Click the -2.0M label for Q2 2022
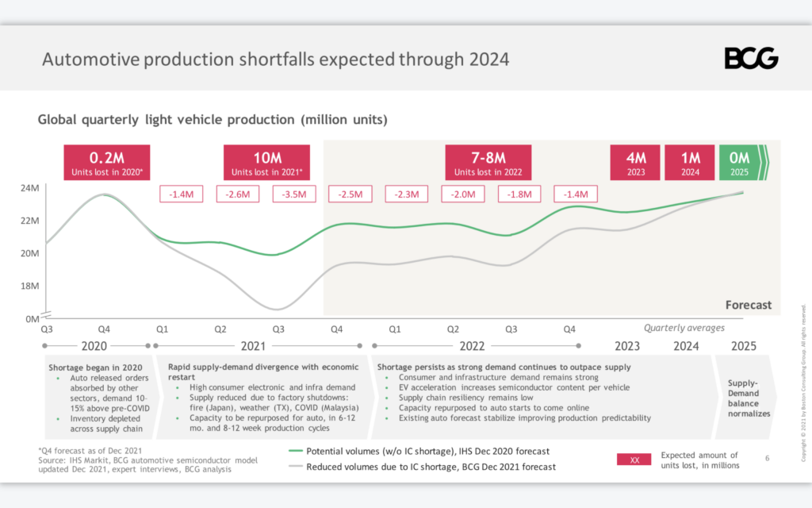 (463, 194)
